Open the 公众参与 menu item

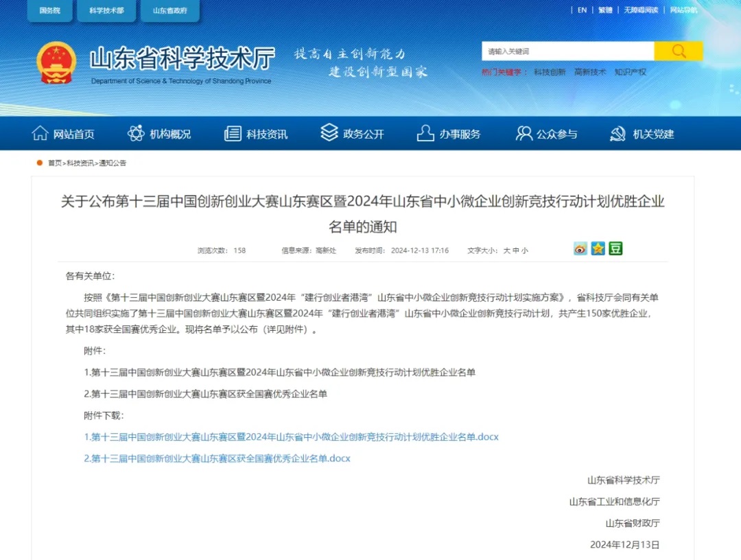pos(546,134)
